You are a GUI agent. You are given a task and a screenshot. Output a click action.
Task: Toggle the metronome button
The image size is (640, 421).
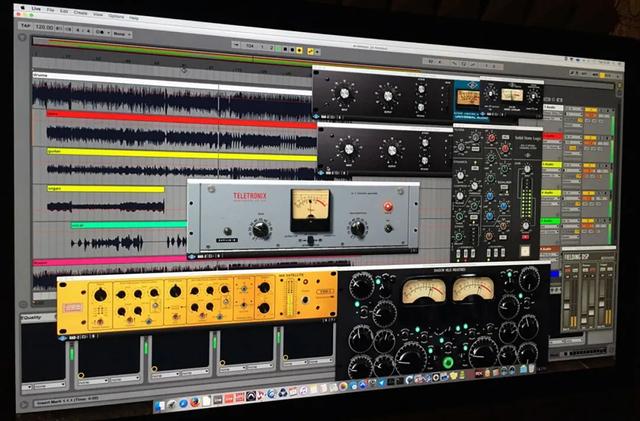[x=100, y=32]
